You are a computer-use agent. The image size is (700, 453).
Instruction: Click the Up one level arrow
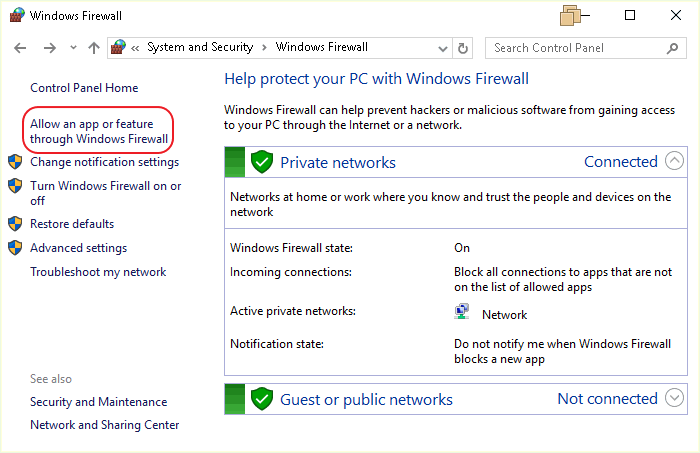(93, 48)
